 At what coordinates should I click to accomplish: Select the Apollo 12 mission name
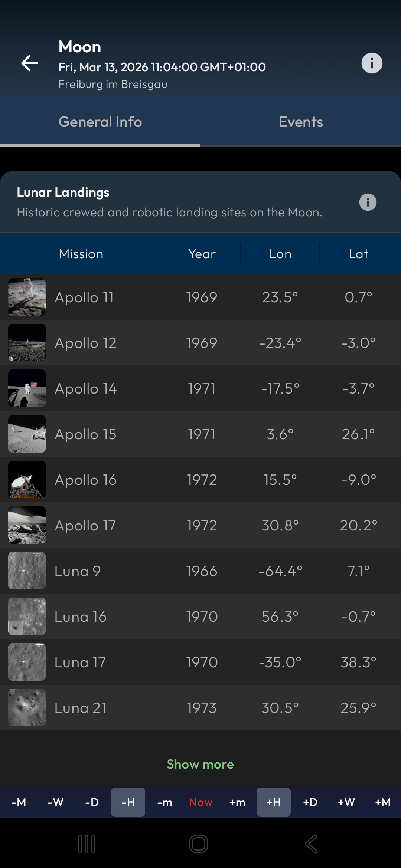pyautogui.click(x=85, y=343)
